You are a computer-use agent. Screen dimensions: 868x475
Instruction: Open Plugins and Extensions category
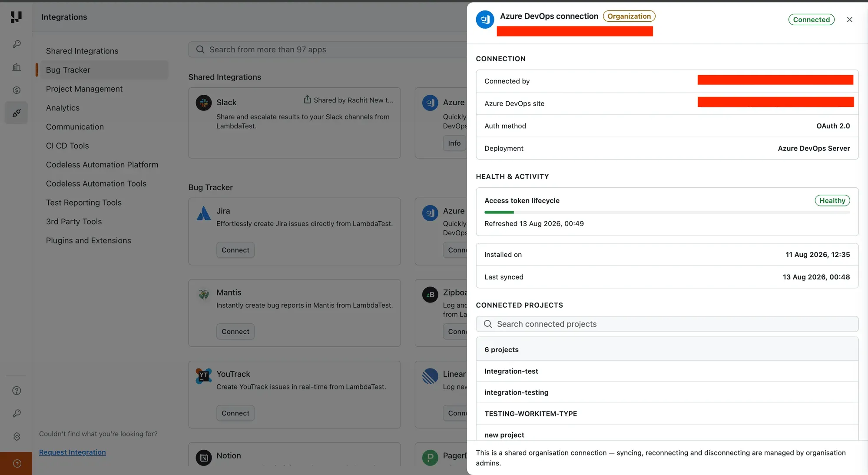click(x=89, y=240)
